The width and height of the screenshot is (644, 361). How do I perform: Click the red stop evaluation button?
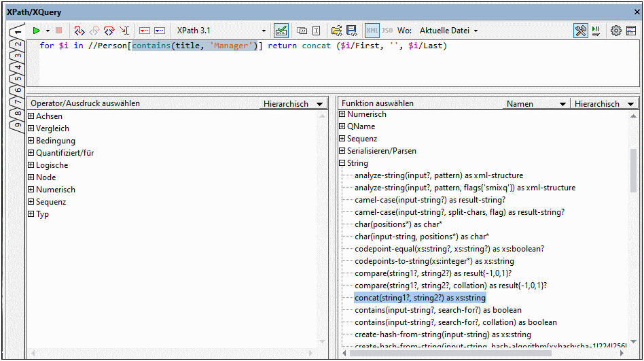pos(59,31)
